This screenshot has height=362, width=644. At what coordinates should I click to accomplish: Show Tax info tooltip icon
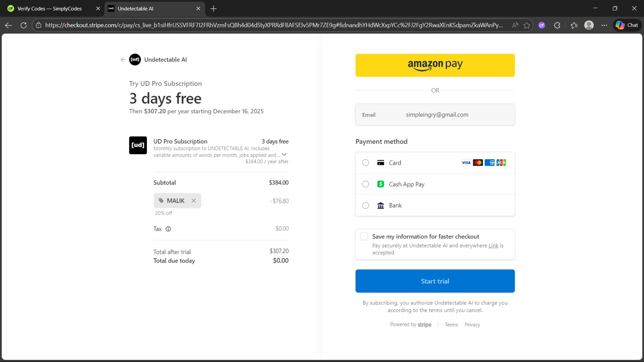point(168,229)
